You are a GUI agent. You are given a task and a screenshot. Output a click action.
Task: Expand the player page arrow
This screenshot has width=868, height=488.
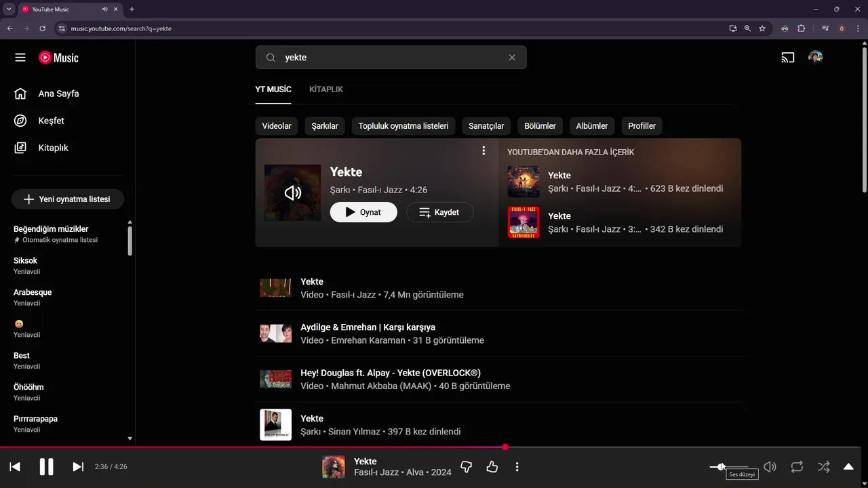pos(848,466)
